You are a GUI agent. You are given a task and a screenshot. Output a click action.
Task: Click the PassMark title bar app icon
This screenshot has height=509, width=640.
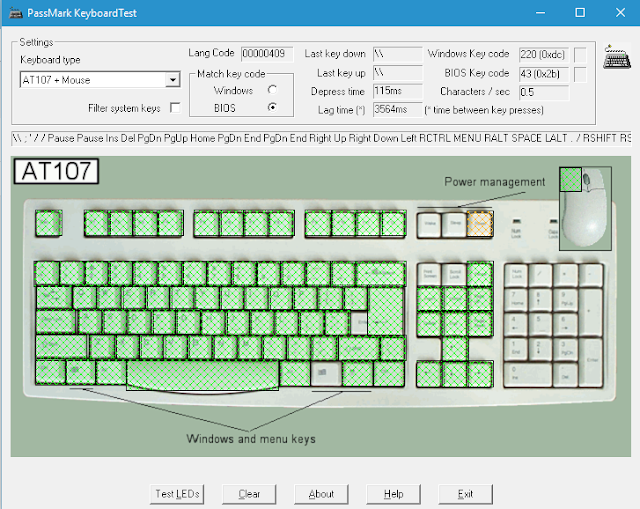[16, 13]
